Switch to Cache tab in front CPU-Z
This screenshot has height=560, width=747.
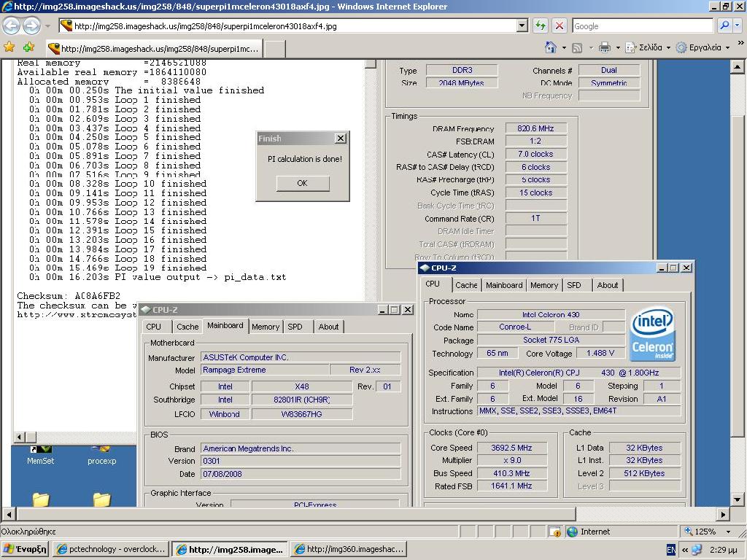pyautogui.click(x=466, y=285)
